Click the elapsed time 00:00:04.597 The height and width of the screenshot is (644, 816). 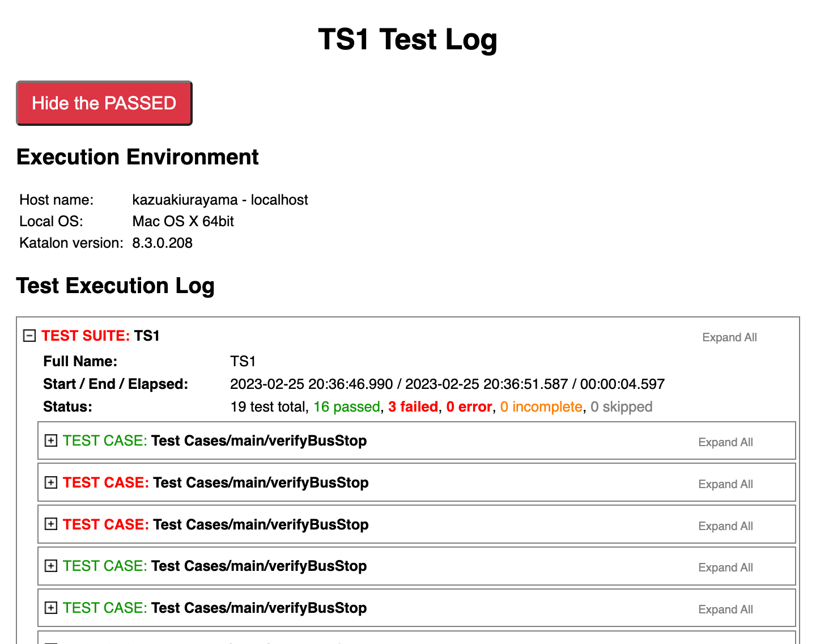(622, 384)
